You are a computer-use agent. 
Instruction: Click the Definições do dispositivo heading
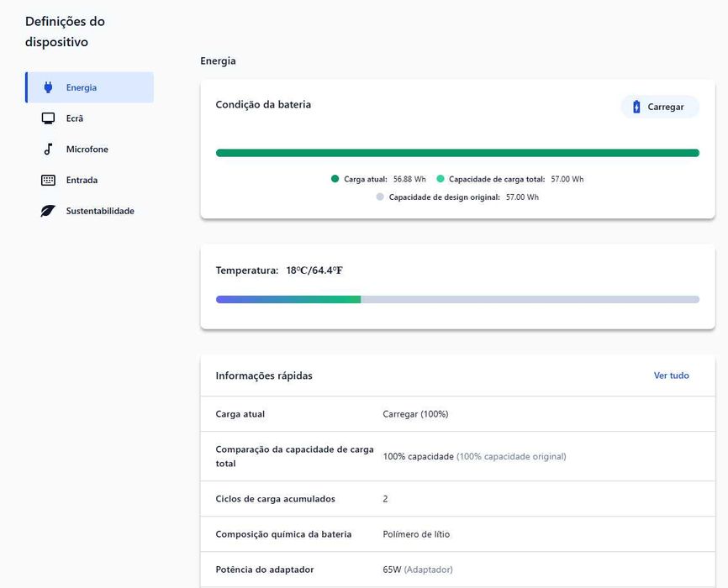tap(65, 31)
